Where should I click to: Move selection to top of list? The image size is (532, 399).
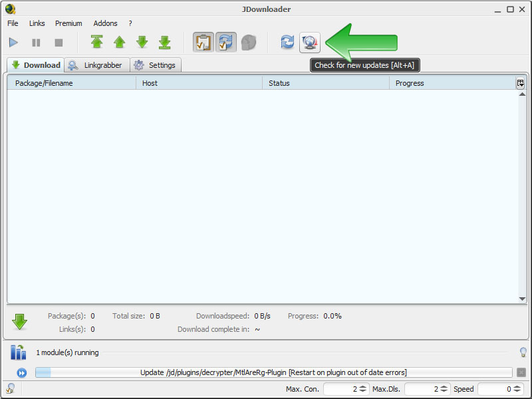[97, 42]
